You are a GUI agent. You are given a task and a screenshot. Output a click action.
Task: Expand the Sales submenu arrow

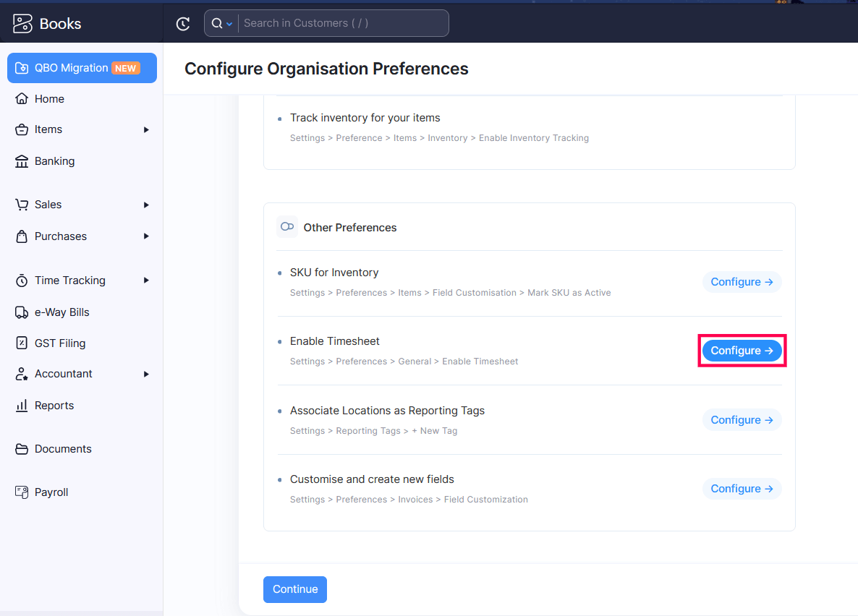point(146,205)
